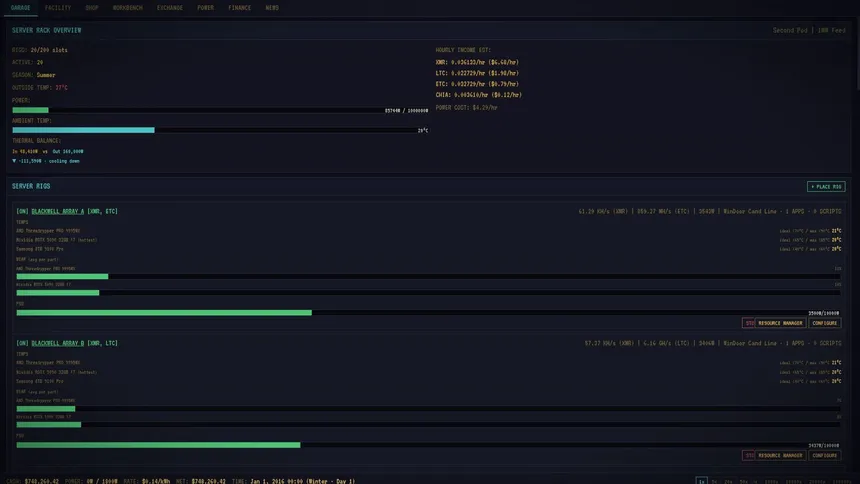This screenshot has width=860, height=484.
Task: Click the XMR hourly income line
Action: click(x=477, y=62)
